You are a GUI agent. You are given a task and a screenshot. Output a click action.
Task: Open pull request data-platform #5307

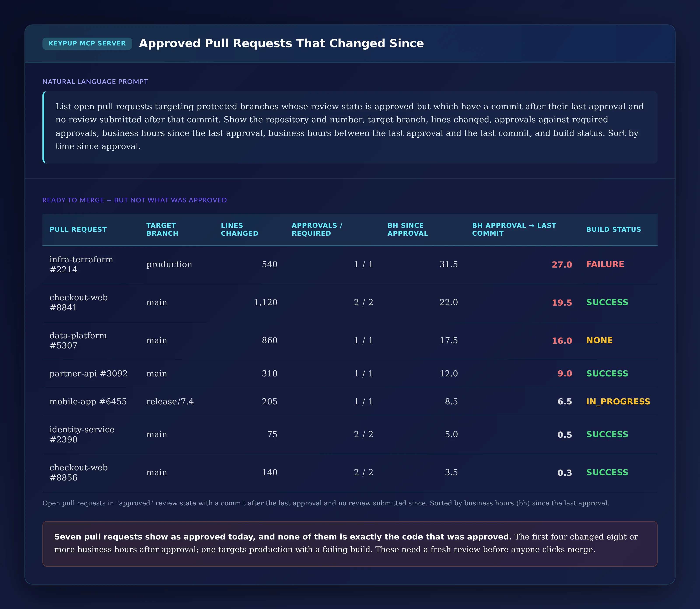[78, 341]
